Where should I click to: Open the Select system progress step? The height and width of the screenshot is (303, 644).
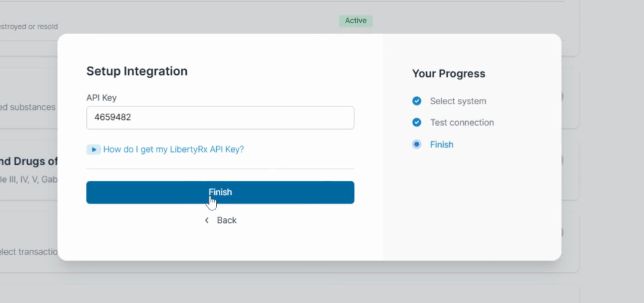tap(458, 101)
